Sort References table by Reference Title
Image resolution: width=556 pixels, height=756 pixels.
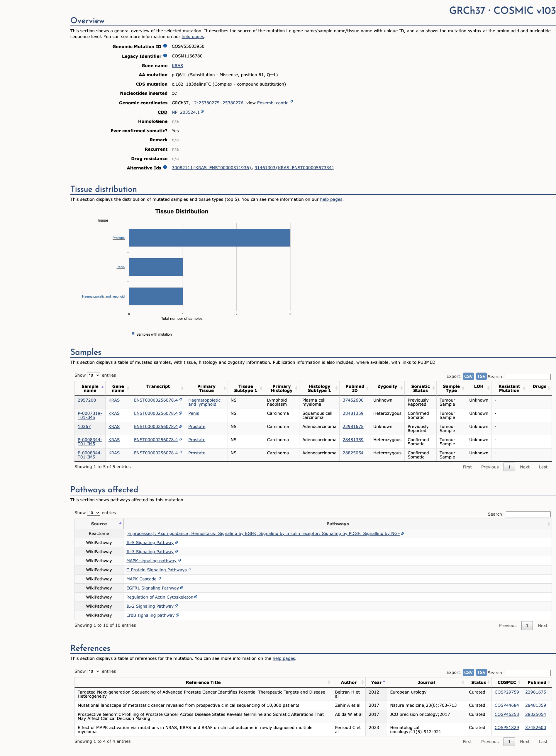point(203,682)
